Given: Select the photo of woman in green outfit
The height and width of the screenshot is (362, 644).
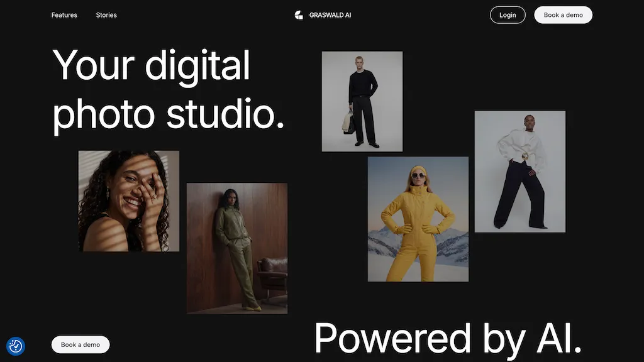Looking at the screenshot, I should point(236,248).
